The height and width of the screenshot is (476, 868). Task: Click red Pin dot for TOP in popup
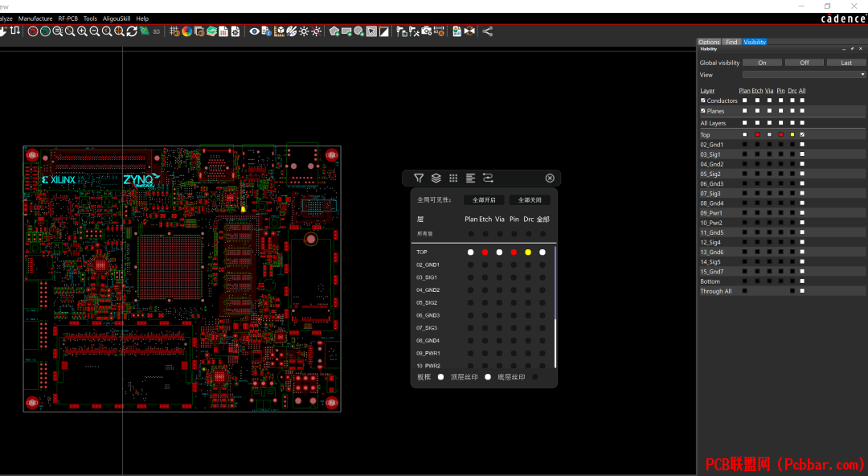514,252
